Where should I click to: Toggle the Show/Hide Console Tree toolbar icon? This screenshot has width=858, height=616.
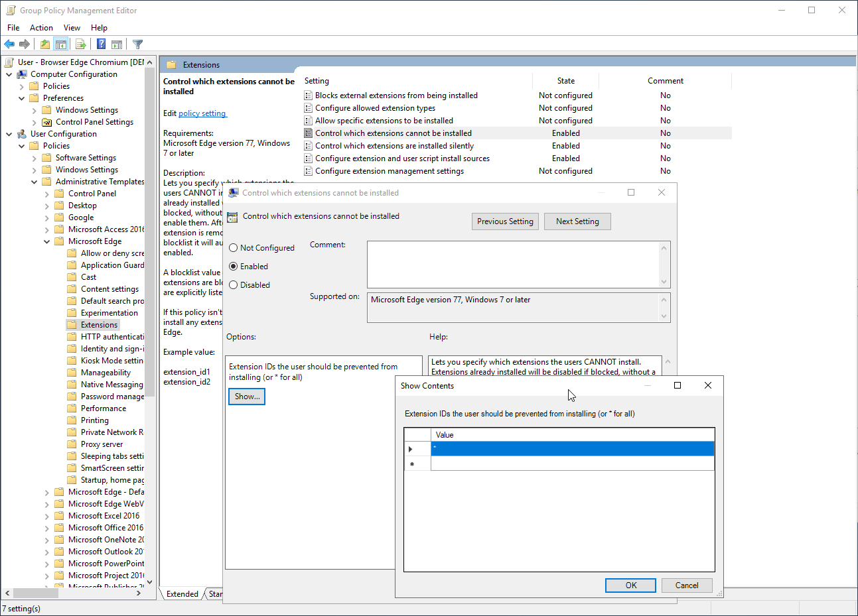pyautogui.click(x=61, y=44)
